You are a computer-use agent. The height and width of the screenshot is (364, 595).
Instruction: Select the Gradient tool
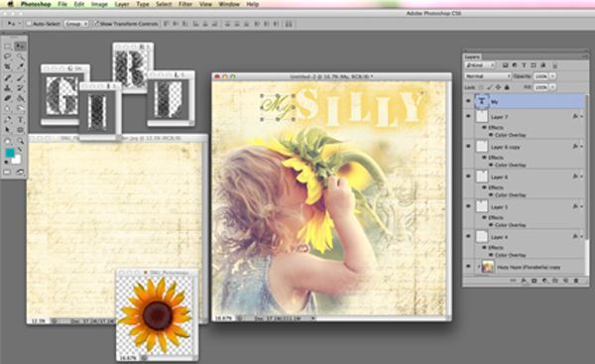pos(20,98)
